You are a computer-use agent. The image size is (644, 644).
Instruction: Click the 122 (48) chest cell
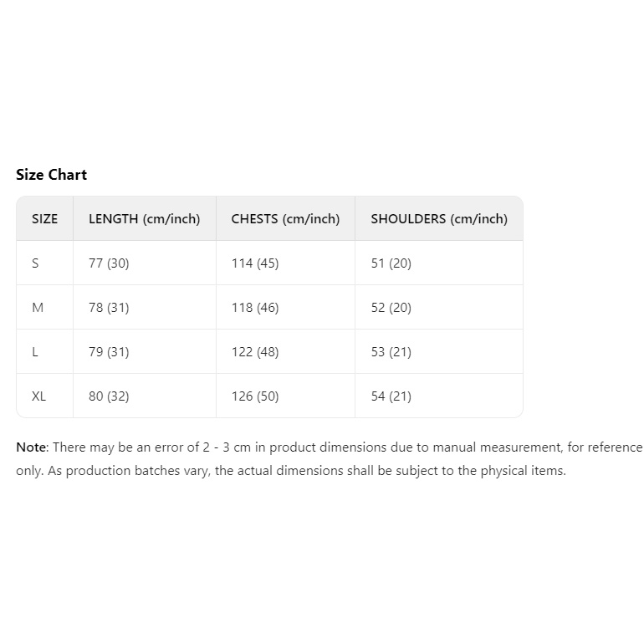point(255,351)
